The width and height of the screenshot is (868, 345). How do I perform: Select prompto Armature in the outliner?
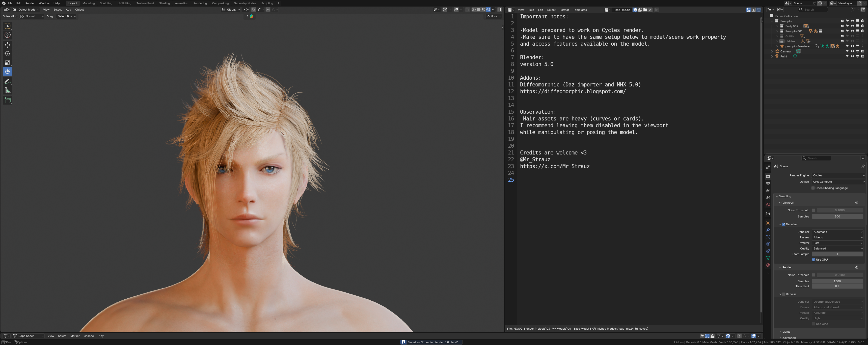click(797, 46)
